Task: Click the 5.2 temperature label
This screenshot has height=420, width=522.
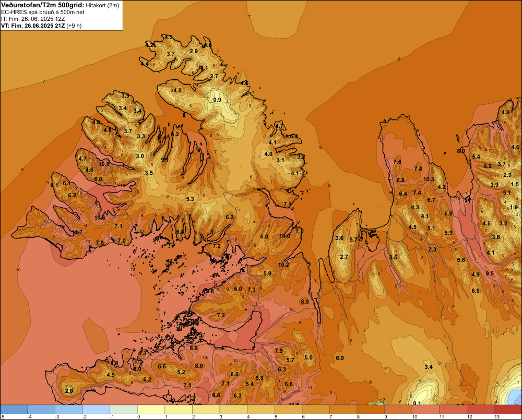Action: pyautogui.click(x=181, y=372)
